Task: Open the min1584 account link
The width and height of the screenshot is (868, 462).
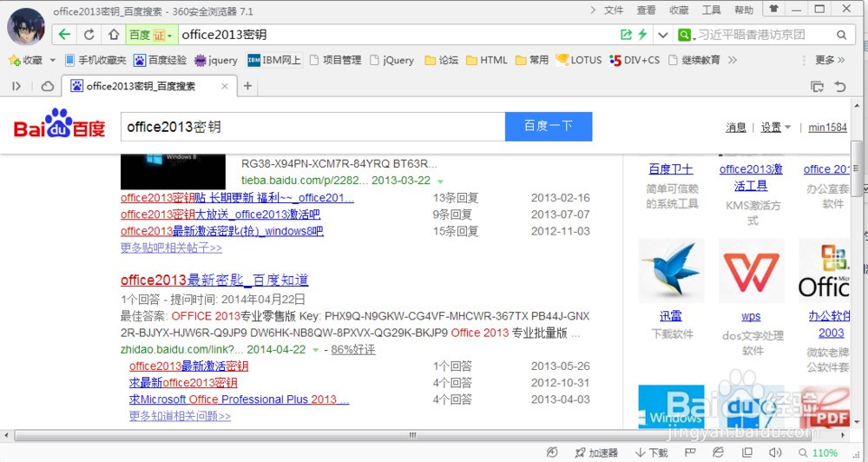Action: click(x=827, y=128)
